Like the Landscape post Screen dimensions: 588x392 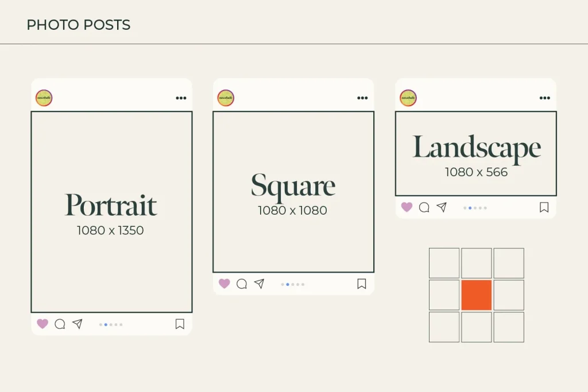tap(407, 207)
